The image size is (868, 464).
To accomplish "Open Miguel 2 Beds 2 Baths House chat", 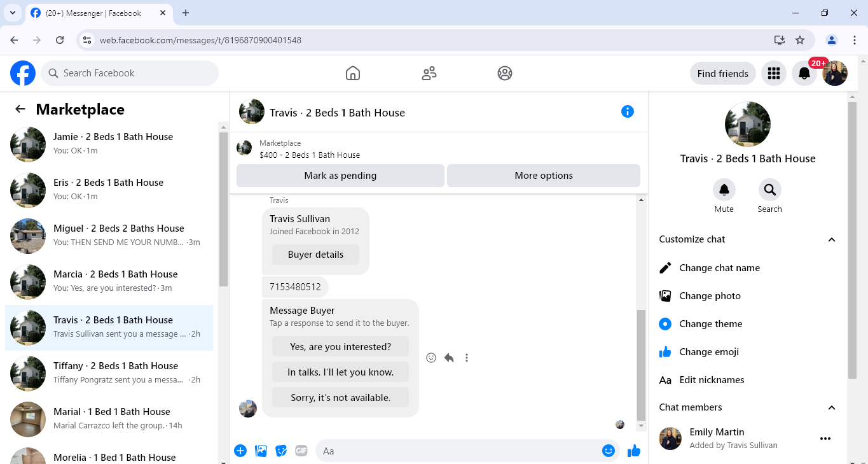I will click(x=109, y=236).
